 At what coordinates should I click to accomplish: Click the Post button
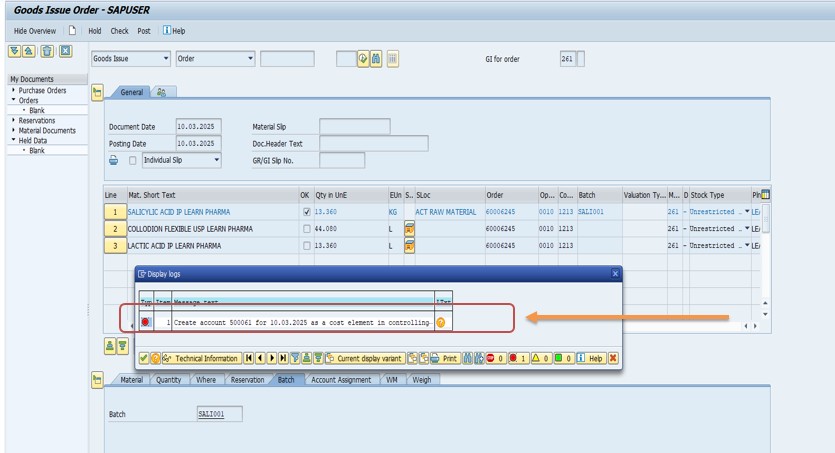click(x=144, y=31)
